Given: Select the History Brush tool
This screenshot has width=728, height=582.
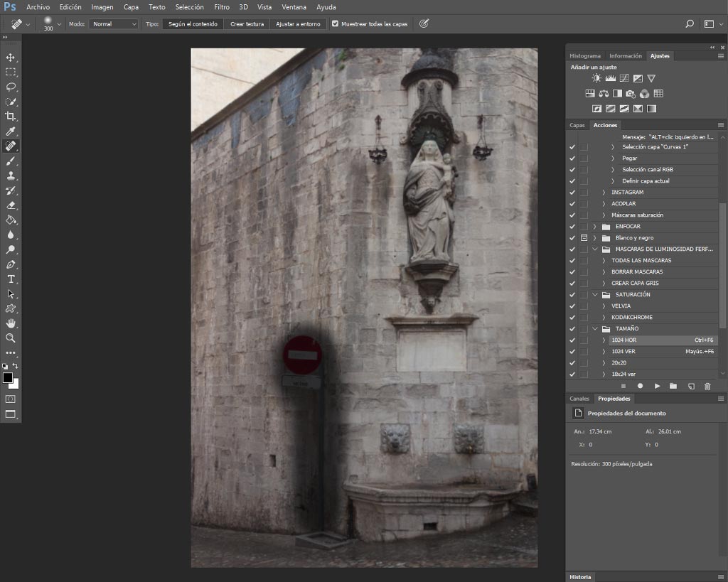Looking at the screenshot, I should 10,190.
